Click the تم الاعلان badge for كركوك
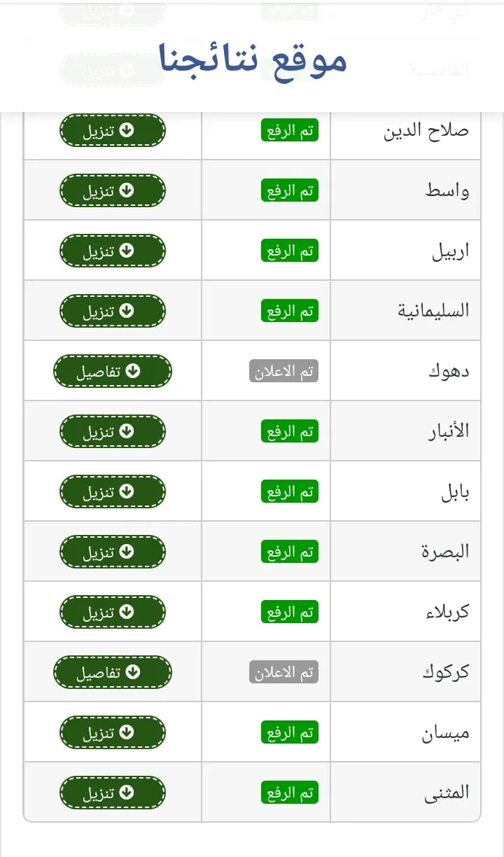 coord(283,672)
